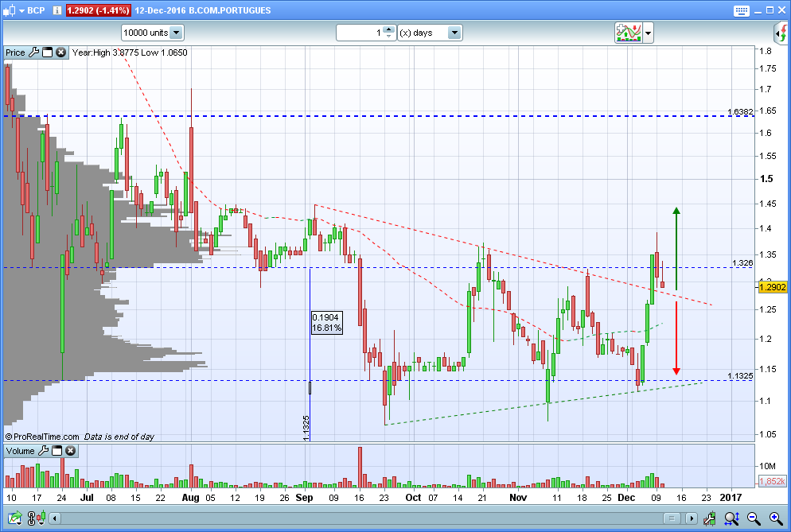Zoom in the chart
This screenshot has width=791, height=532.
777,518
